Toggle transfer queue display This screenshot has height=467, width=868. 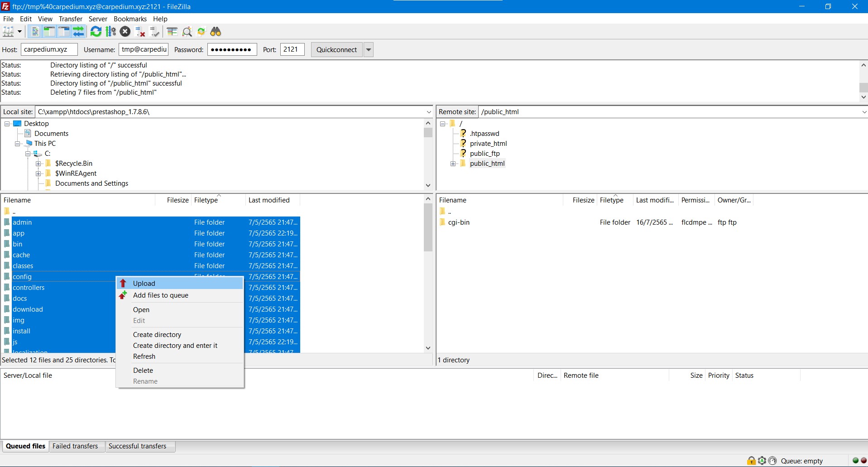pos(78,32)
